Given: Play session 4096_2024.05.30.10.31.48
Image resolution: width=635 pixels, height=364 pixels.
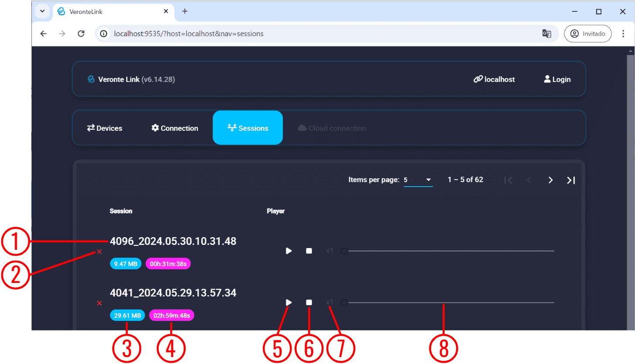Looking at the screenshot, I should [x=288, y=251].
